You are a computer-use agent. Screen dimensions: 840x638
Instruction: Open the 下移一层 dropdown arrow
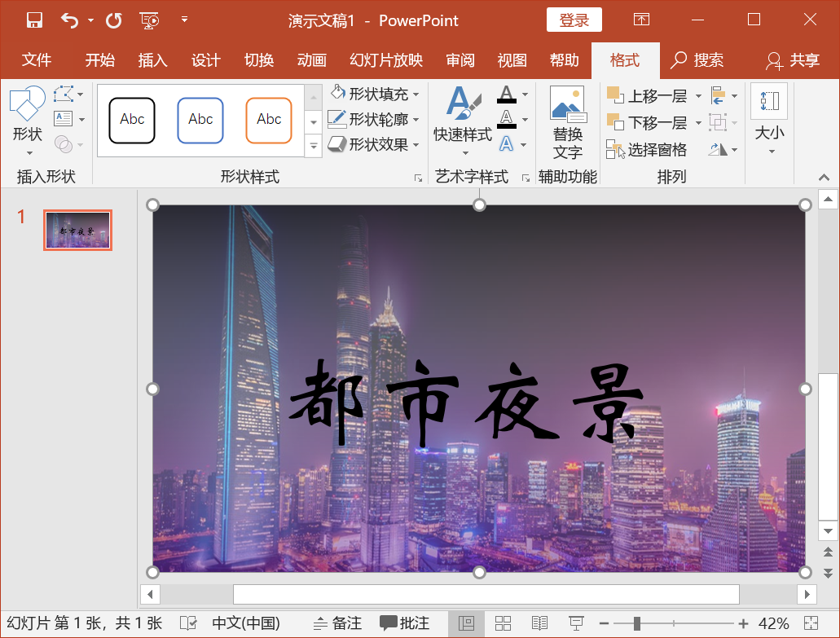click(x=698, y=122)
